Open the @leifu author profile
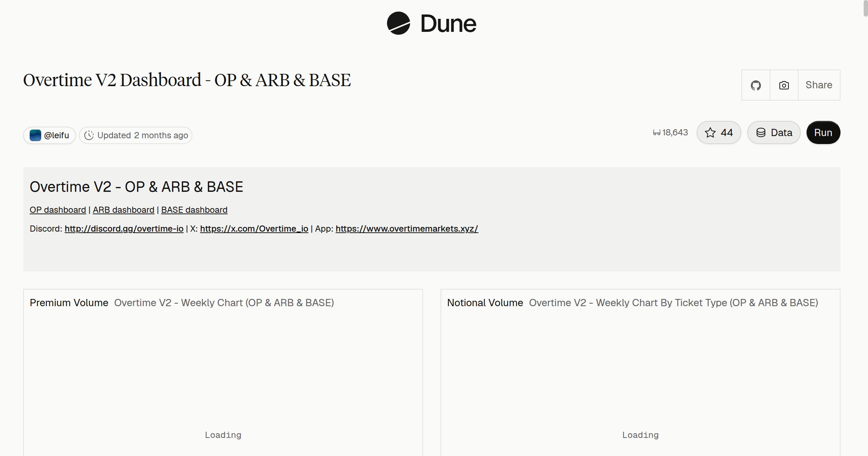The image size is (868, 456). [x=50, y=135]
